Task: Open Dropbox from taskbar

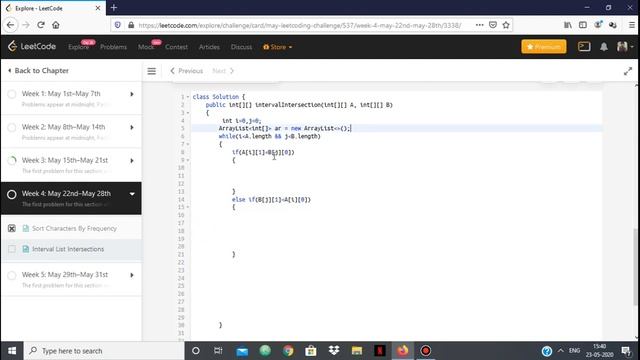Action: click(x=334, y=351)
